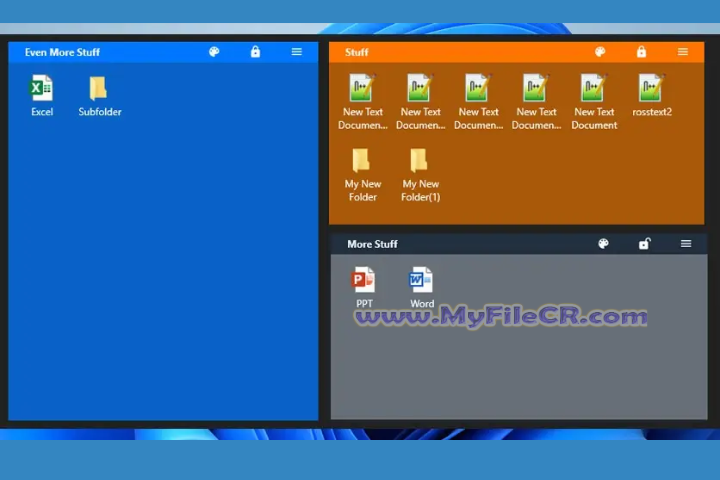Select the fully labeled New Text Document file

593,87
